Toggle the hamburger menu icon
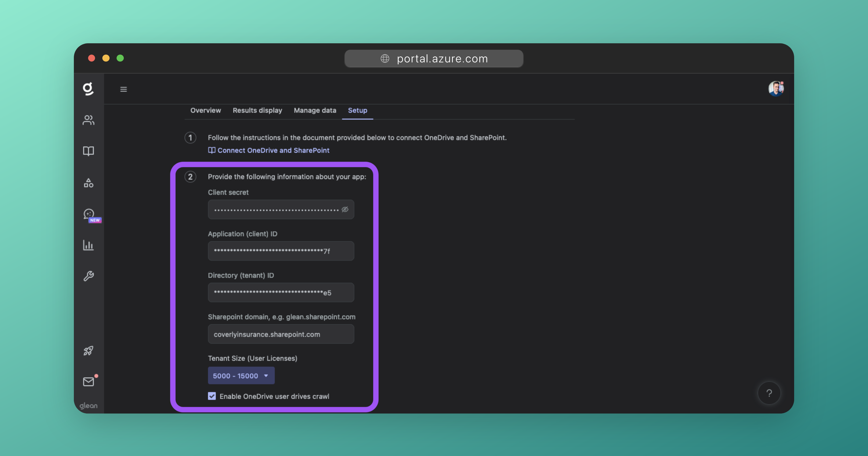The height and width of the screenshot is (456, 868). pos(124,89)
